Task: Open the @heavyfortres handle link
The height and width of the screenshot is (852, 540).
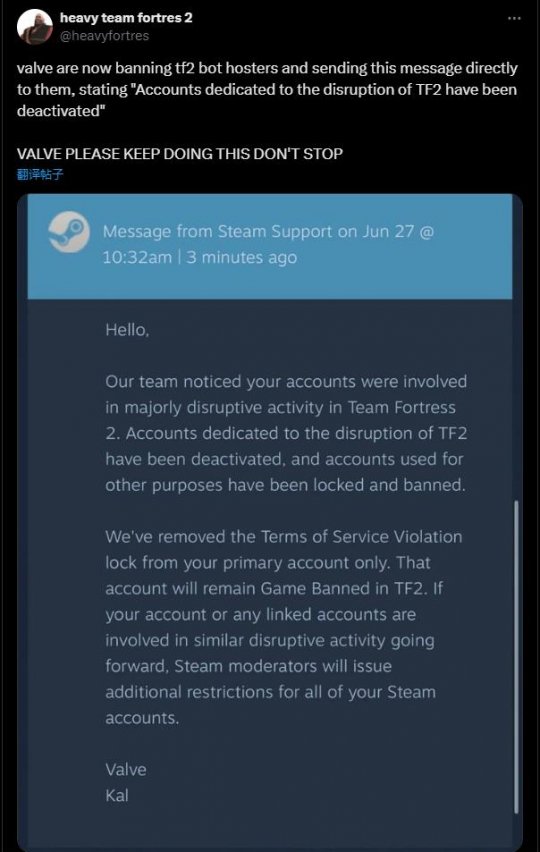Action: pyautogui.click(x=104, y=36)
